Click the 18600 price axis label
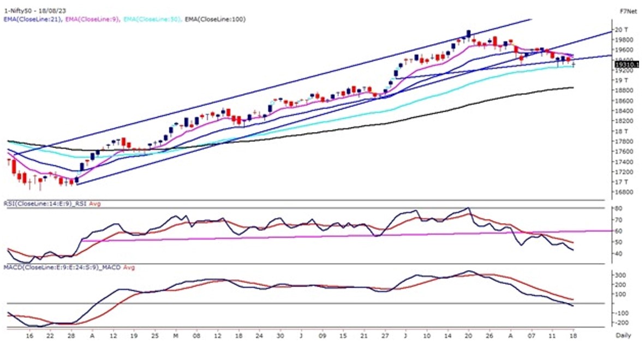The width and height of the screenshot is (644, 352). [623, 100]
